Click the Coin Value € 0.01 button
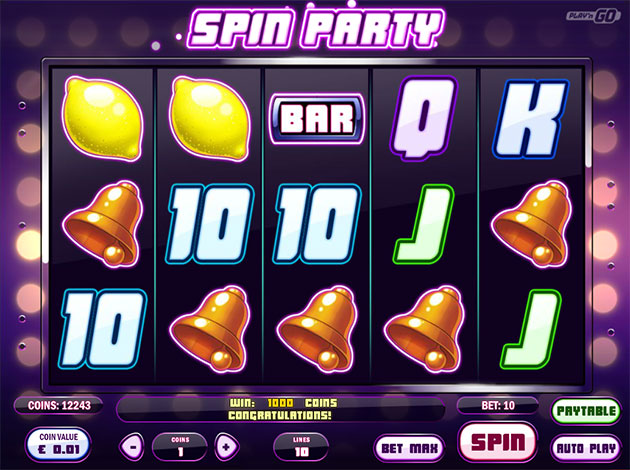Viewport: 630px width, 470px height. coord(59,444)
